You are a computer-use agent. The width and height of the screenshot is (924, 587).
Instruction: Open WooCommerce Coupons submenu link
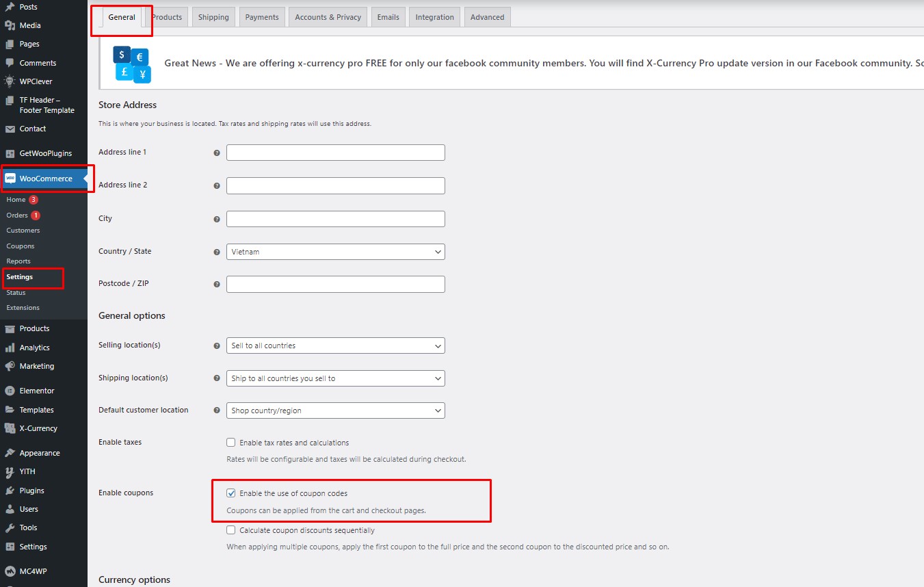(21, 246)
